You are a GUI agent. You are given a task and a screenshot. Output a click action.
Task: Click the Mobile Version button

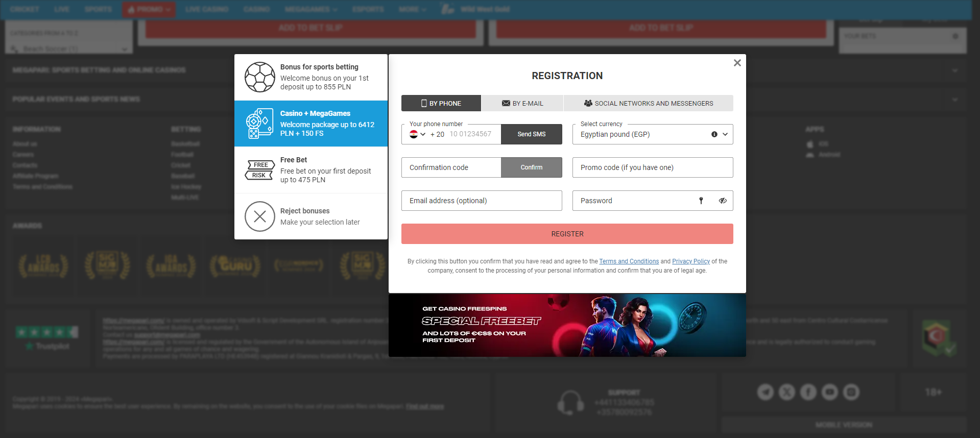pos(844,425)
